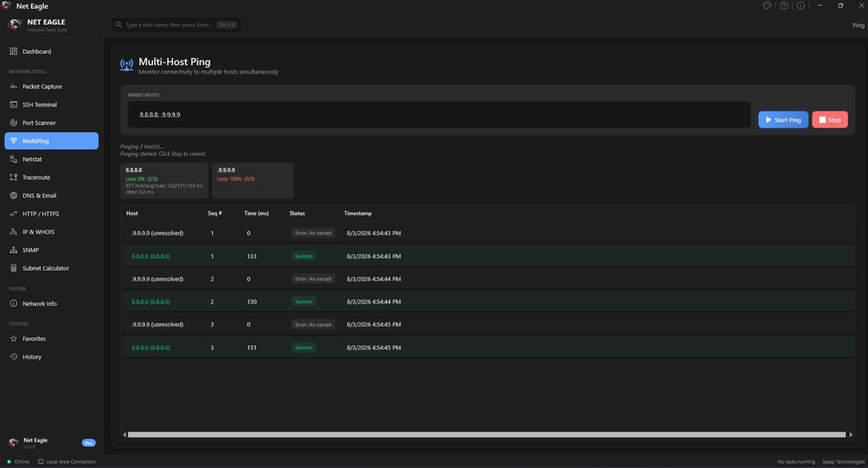
Task: Click the Pro badge next to Net Eagle
Action: click(x=88, y=443)
